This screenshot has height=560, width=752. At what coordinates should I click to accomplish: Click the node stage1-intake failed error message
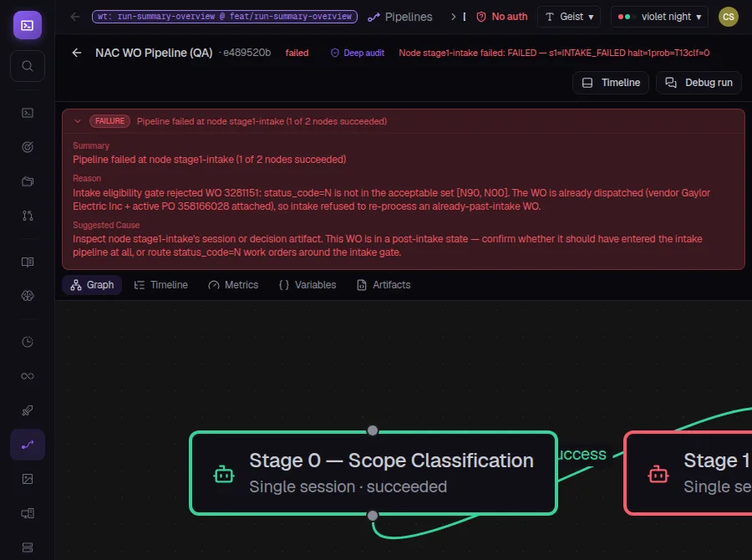click(554, 53)
